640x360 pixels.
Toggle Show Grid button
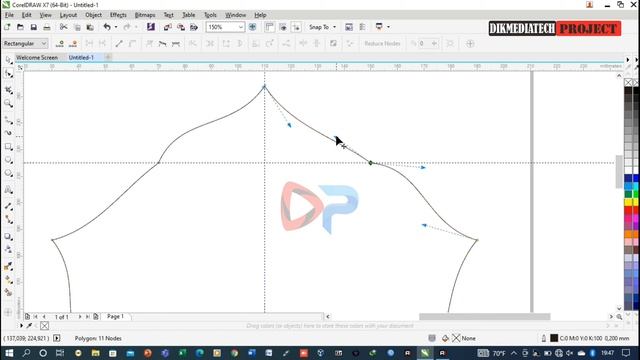[x=283, y=27]
